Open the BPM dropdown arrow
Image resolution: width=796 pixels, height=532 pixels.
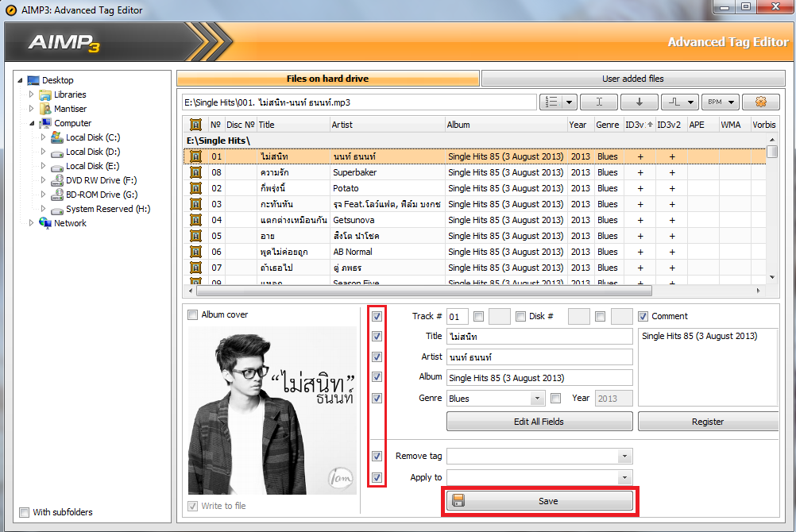732,102
